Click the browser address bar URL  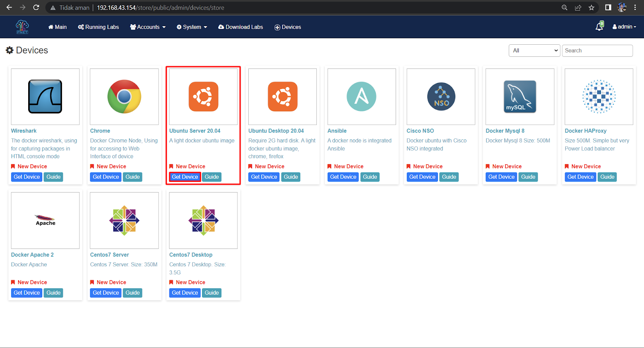160,8
